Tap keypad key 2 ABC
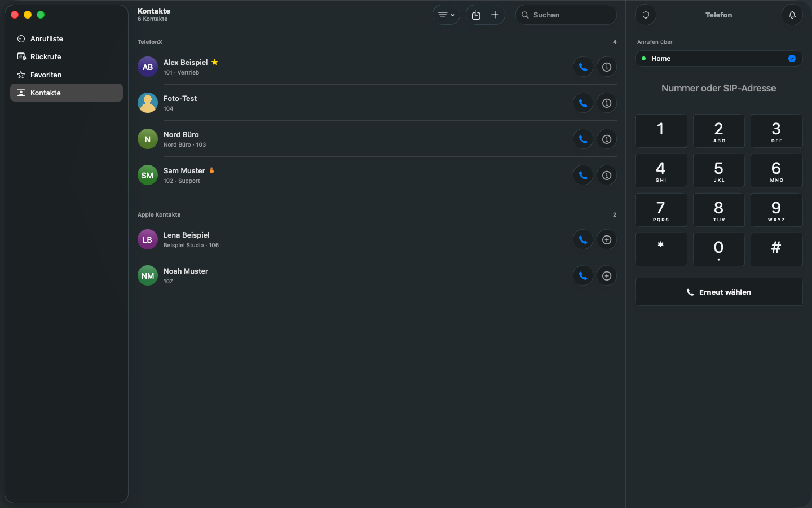 coord(719,131)
